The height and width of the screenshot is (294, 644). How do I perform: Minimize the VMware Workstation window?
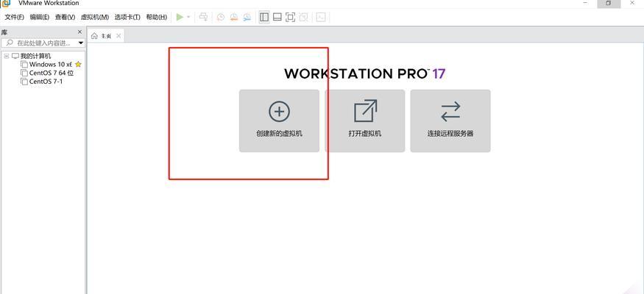point(585,3)
